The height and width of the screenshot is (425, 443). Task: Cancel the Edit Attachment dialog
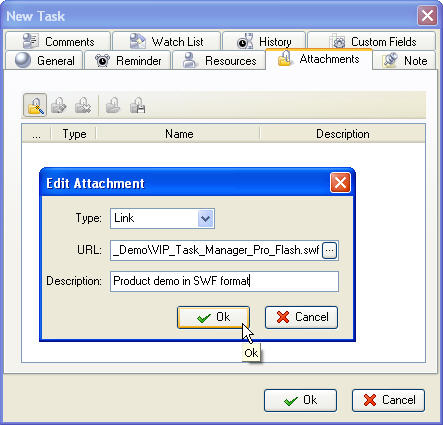point(302,317)
